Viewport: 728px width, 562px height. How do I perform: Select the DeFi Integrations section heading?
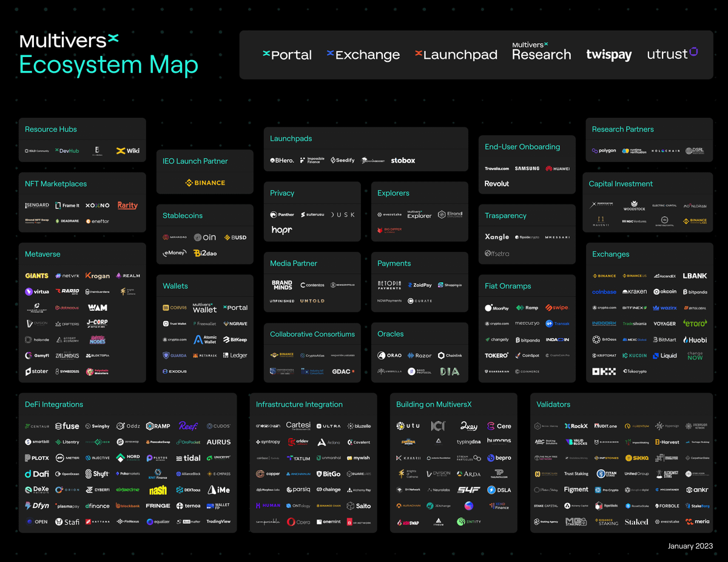click(54, 404)
